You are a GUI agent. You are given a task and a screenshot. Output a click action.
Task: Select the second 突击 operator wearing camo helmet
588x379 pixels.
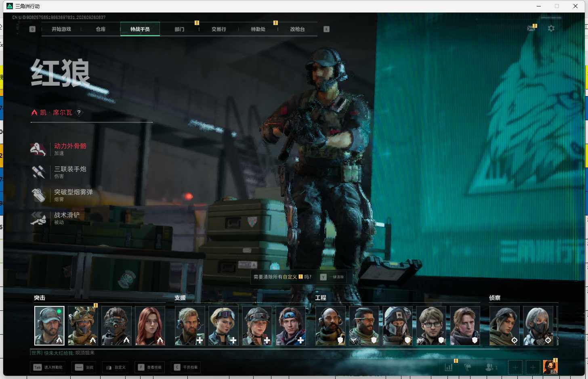click(83, 326)
